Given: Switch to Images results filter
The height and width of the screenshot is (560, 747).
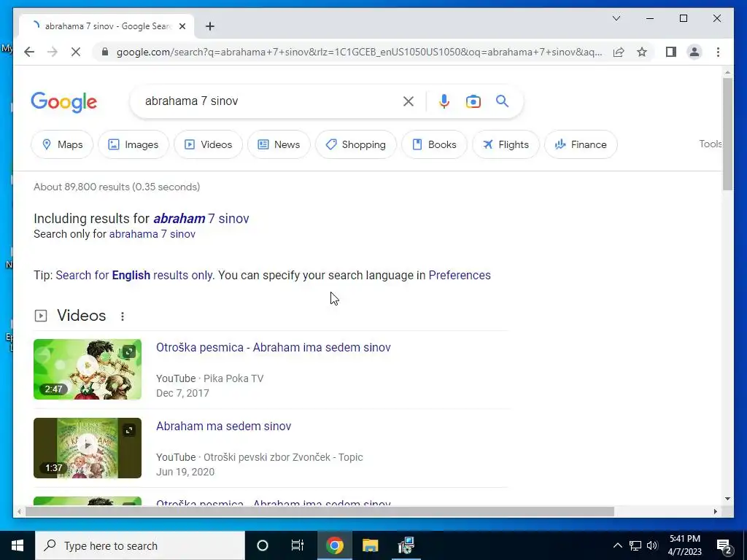Looking at the screenshot, I should (x=133, y=144).
